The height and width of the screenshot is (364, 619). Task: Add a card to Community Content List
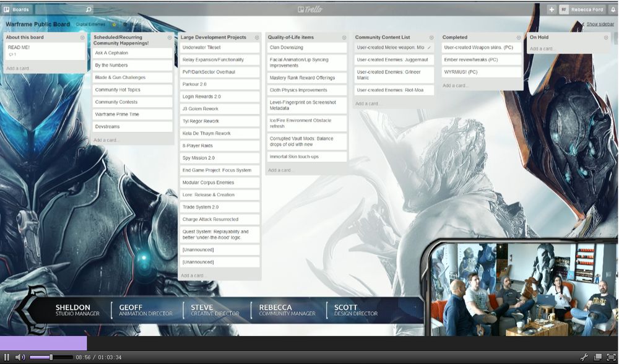point(367,103)
